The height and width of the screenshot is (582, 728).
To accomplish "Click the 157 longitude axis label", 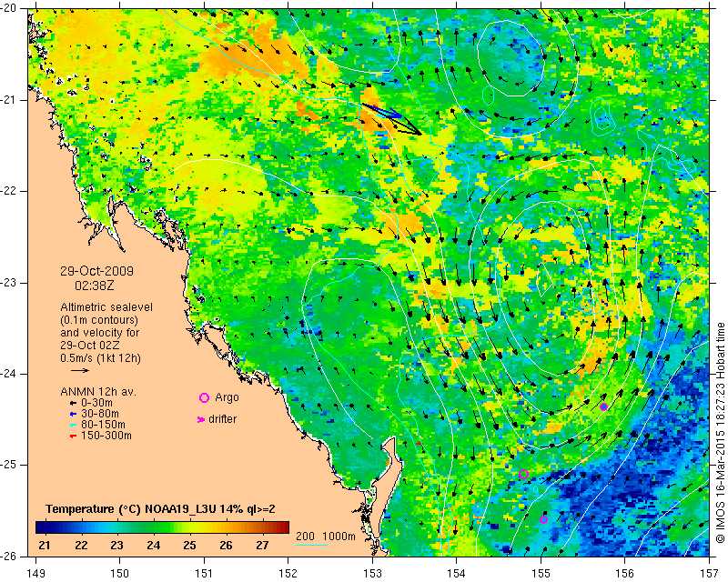I will (710, 573).
